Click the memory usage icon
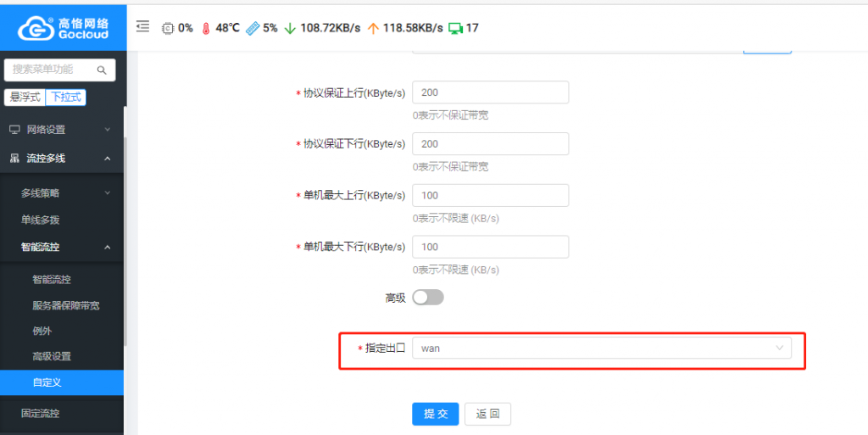The height and width of the screenshot is (435, 868). [x=253, y=28]
